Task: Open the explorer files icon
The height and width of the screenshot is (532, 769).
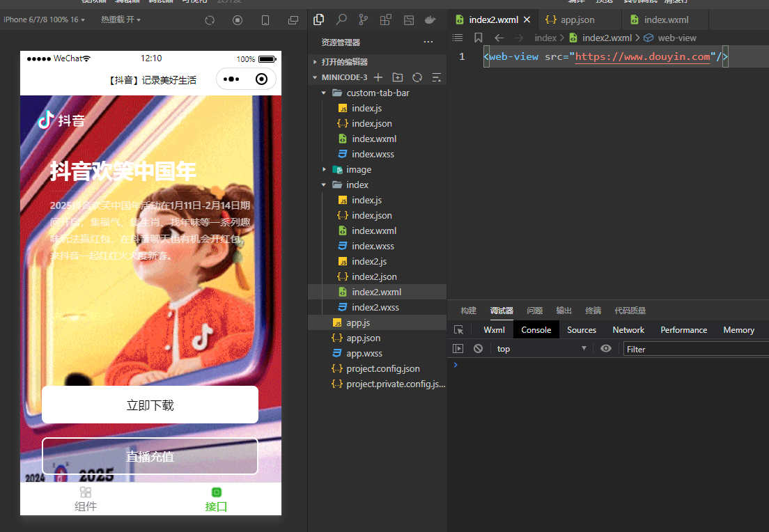Action: [x=319, y=19]
